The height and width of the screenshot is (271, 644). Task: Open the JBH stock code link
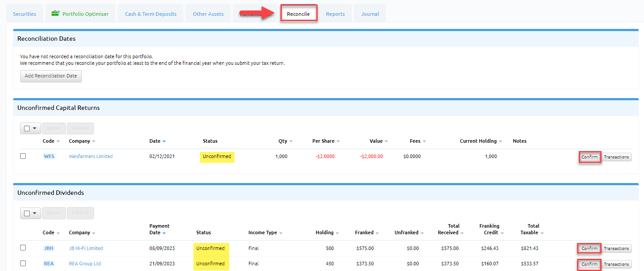(49, 248)
